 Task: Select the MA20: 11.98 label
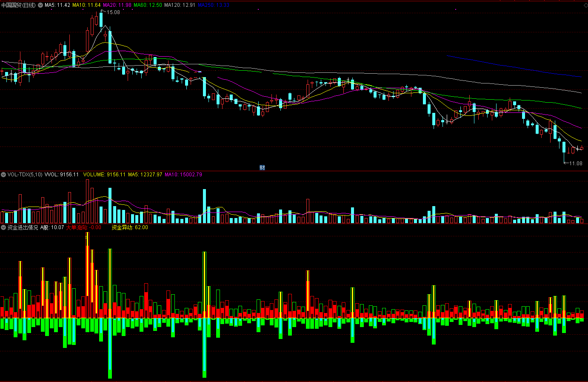(117, 5)
